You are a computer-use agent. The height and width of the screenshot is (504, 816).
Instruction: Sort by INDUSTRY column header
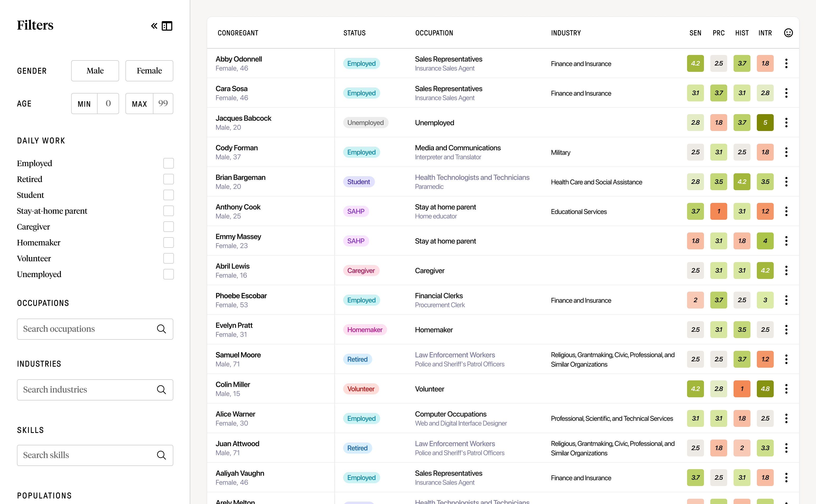pos(566,33)
